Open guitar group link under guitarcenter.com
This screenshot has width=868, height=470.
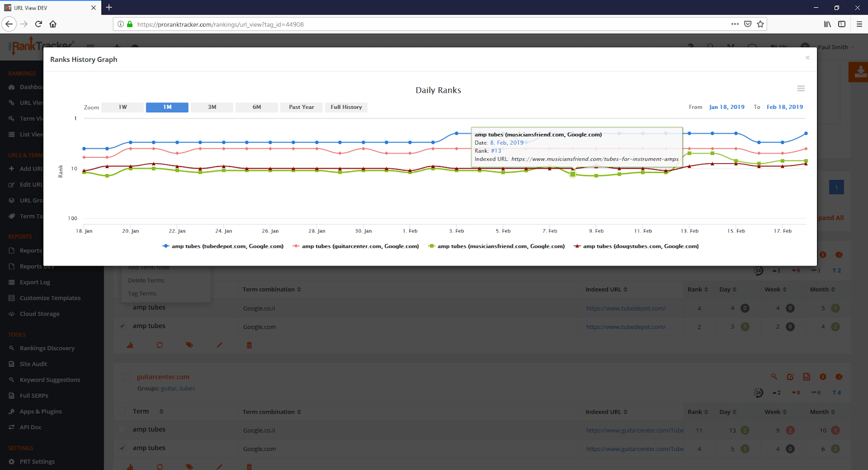[x=169, y=389]
